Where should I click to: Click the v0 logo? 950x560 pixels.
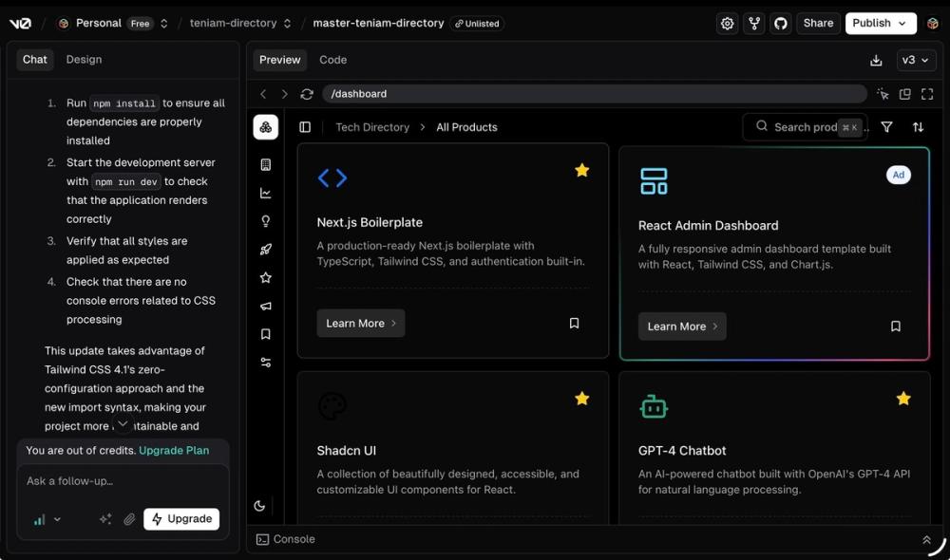pos(20,24)
